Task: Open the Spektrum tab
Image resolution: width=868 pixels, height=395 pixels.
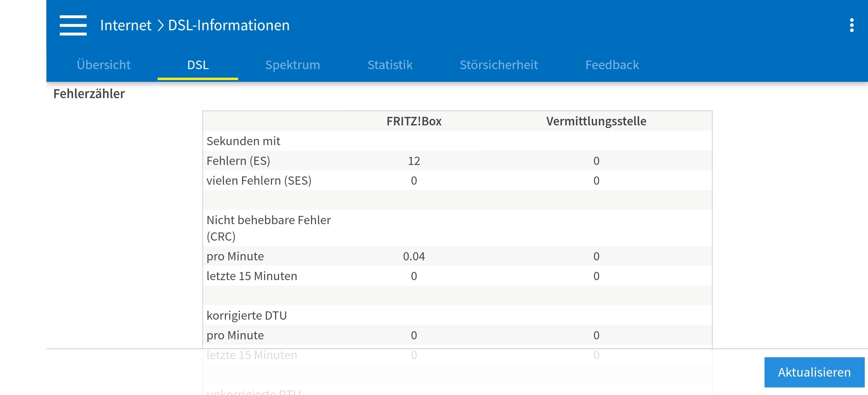Action: click(x=293, y=65)
